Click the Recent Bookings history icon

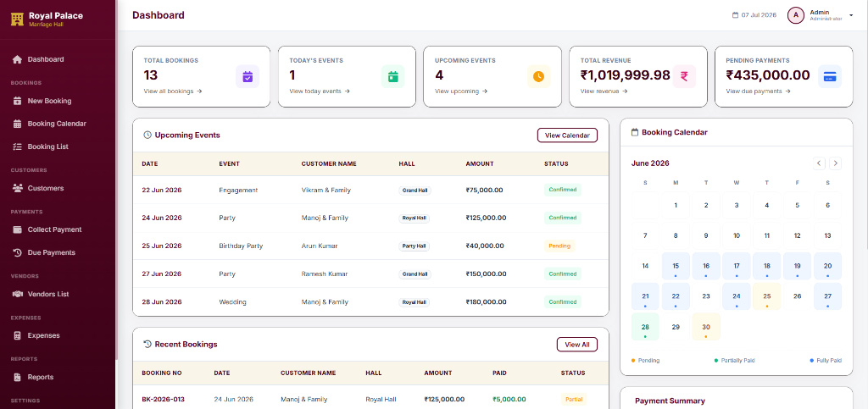coord(147,345)
